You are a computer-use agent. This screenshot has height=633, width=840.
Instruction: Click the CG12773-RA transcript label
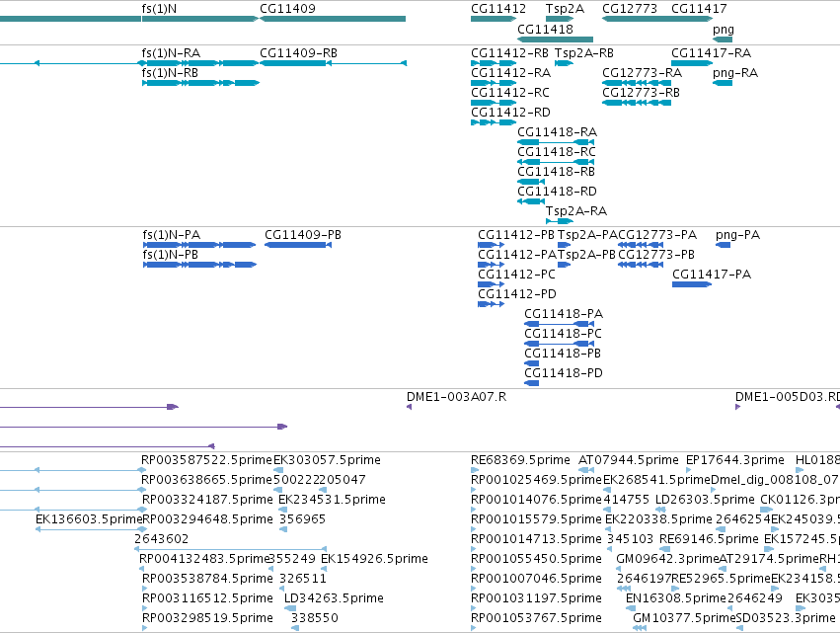click(x=642, y=73)
